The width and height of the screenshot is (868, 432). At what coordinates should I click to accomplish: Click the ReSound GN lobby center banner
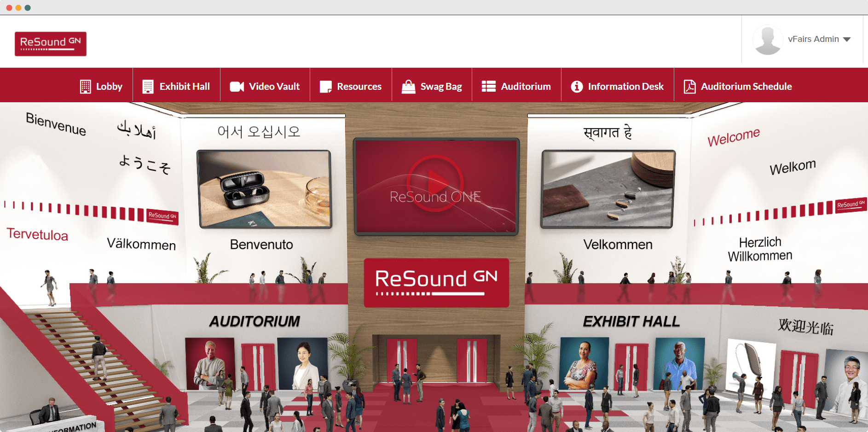tap(436, 282)
